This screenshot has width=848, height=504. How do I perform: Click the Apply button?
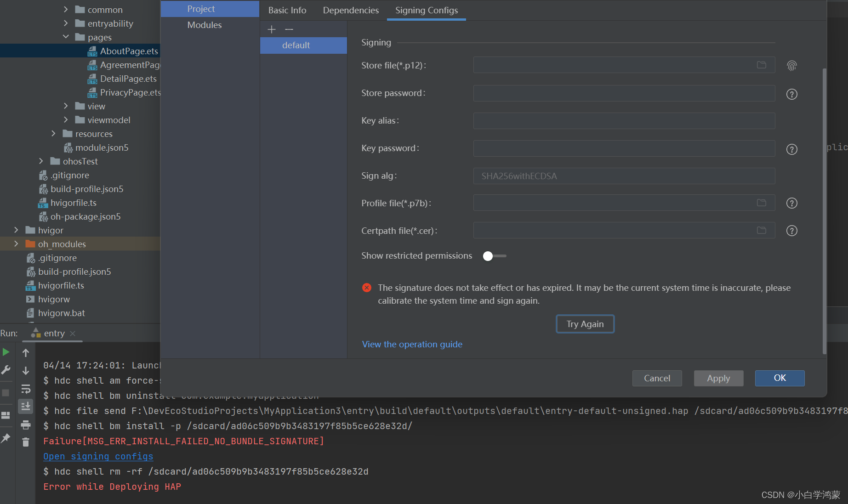718,378
